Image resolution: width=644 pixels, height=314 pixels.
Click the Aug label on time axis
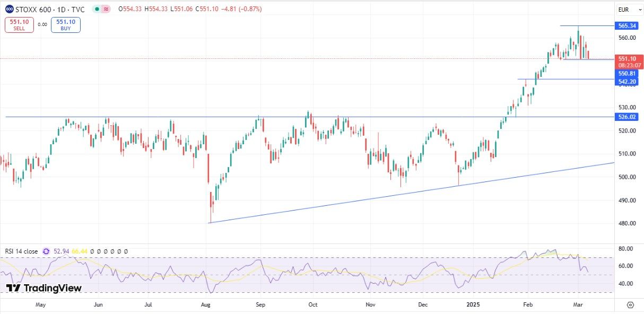click(206, 305)
